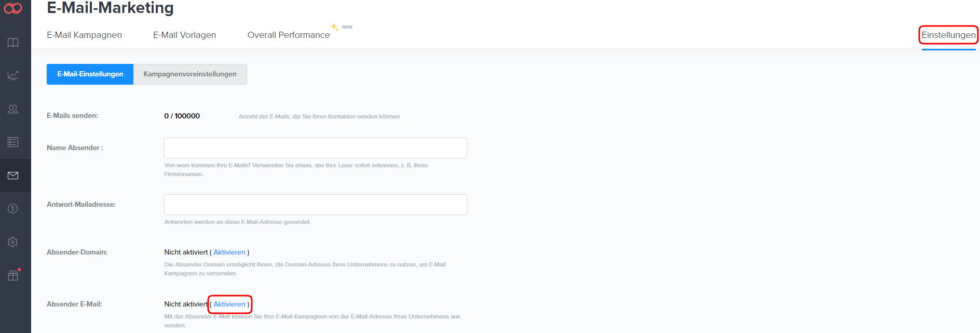The width and height of the screenshot is (980, 333).
Task: Click Aktivieren link for Absender-Domain
Action: (x=229, y=252)
